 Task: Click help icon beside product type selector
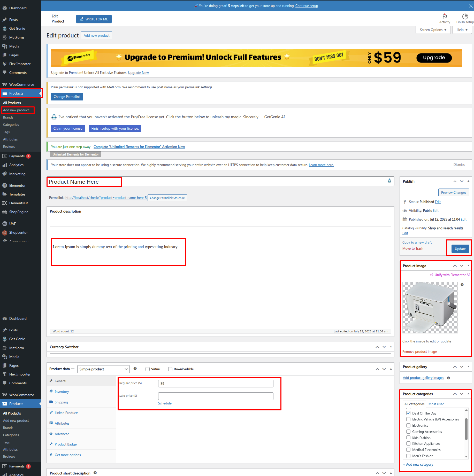(135, 369)
